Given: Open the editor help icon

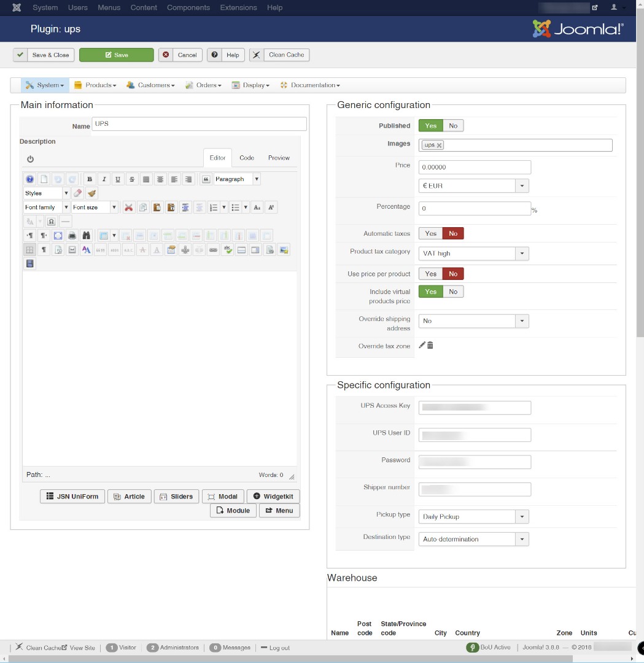Looking at the screenshot, I should 29,179.
